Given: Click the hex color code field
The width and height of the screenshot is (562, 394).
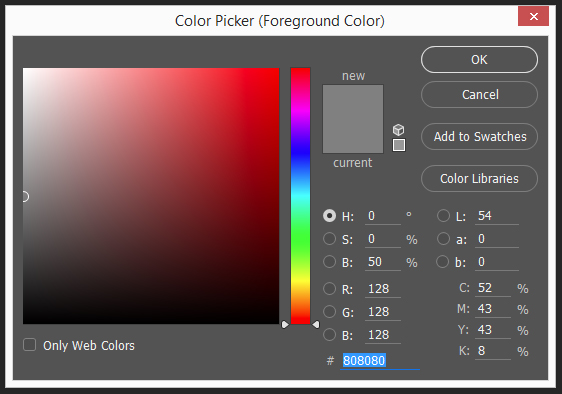Looking at the screenshot, I should point(380,361).
